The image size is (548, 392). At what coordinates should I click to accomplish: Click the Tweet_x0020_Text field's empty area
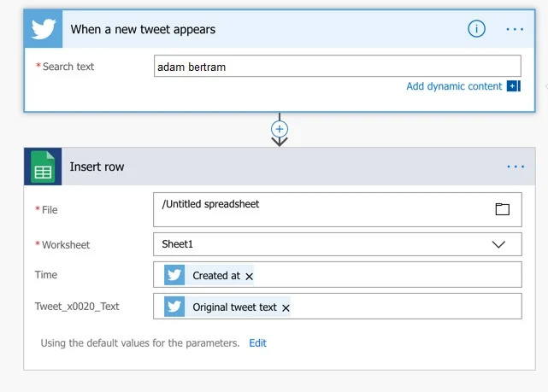pyautogui.click(x=402, y=307)
